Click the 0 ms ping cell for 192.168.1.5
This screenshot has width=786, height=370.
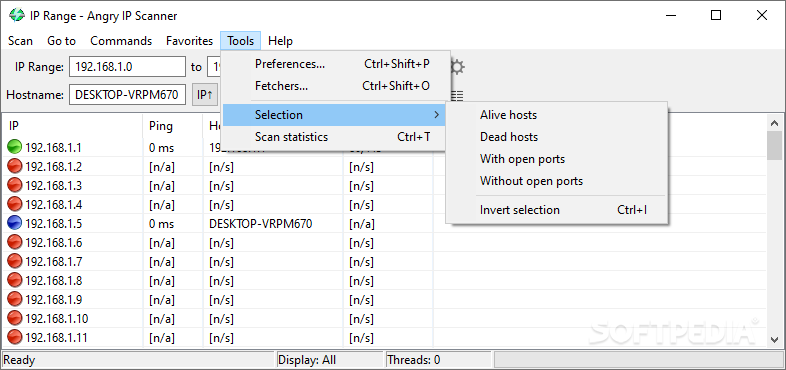click(161, 224)
